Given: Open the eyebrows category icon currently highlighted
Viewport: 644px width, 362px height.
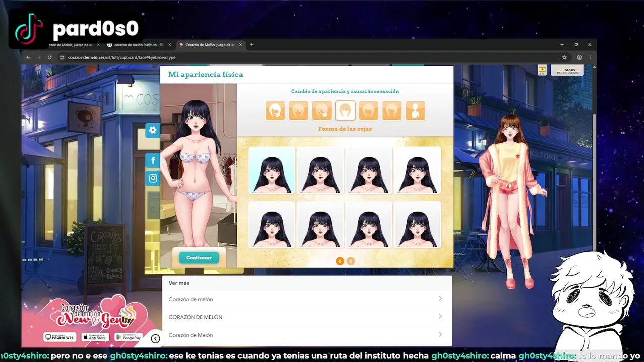Looking at the screenshot, I should tap(345, 111).
